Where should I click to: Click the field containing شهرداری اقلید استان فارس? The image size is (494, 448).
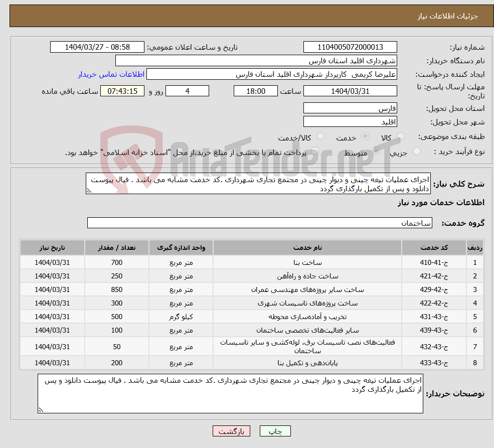click(x=256, y=60)
